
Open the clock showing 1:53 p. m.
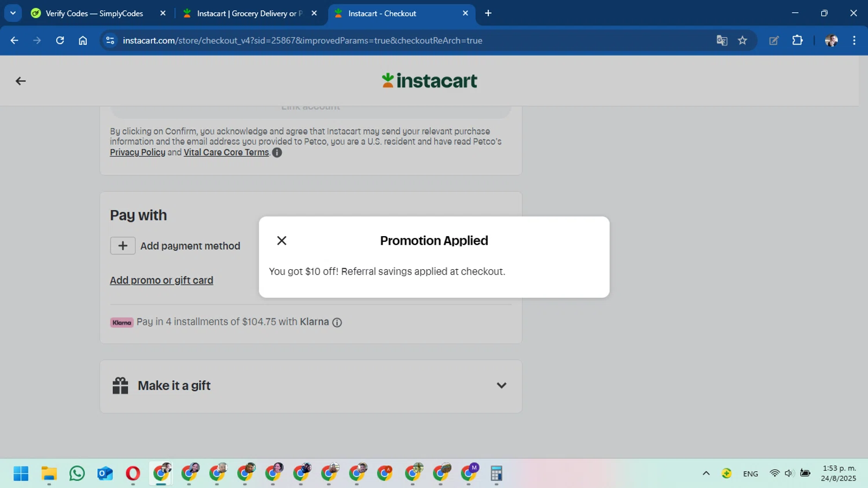tap(838, 474)
